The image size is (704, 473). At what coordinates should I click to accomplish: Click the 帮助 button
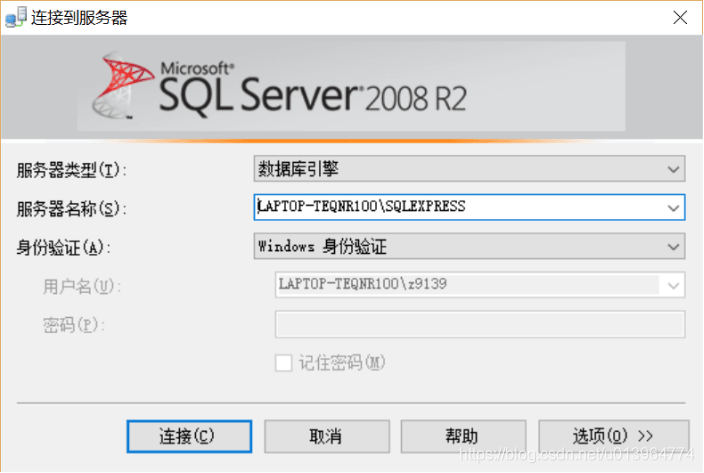click(x=463, y=436)
